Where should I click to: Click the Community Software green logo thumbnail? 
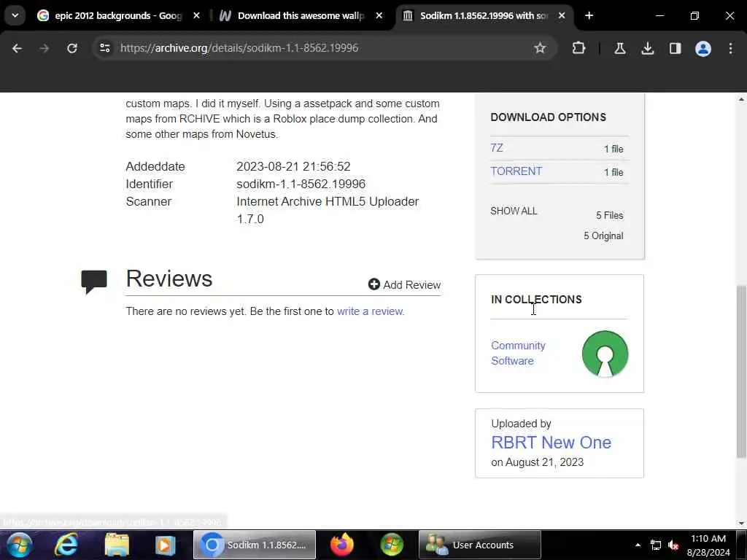coord(605,354)
